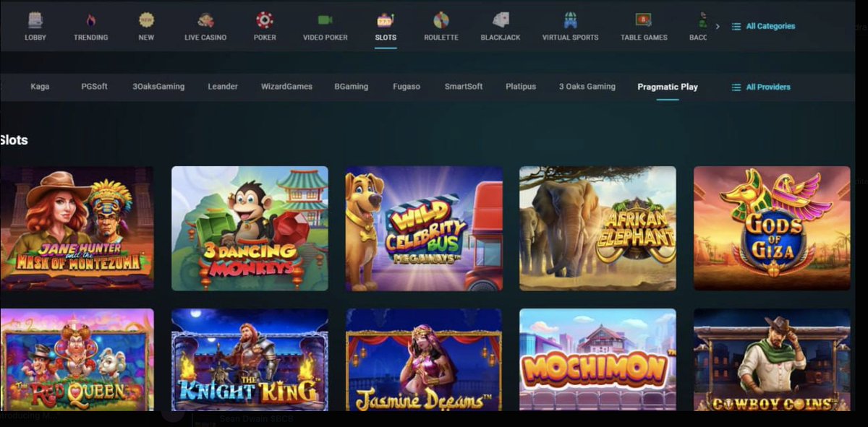Launch Wild Celebrity Bus Megaways

[424, 228]
